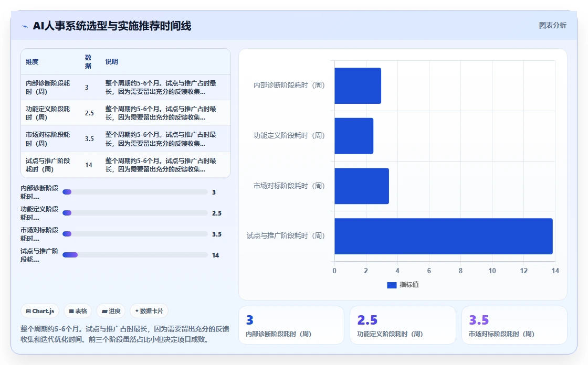Click the 试点与推广阶段耗时 progress bar
The image size is (588, 365).
[135, 255]
